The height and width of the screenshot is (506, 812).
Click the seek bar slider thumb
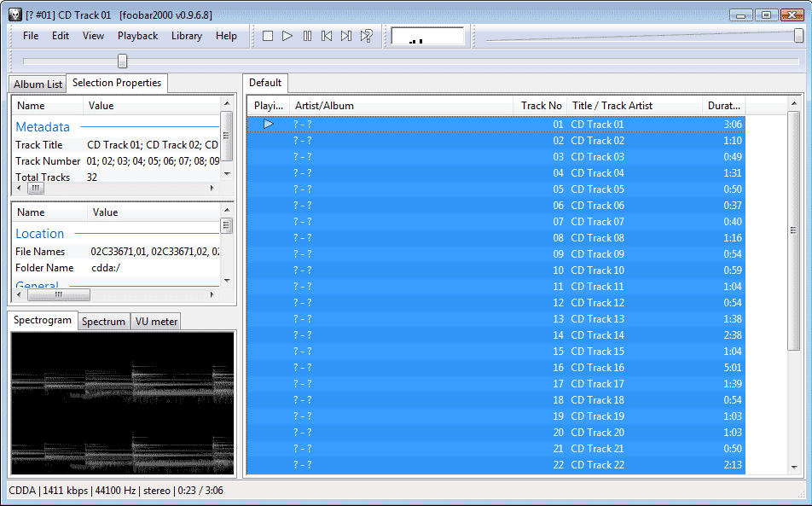coord(122,61)
